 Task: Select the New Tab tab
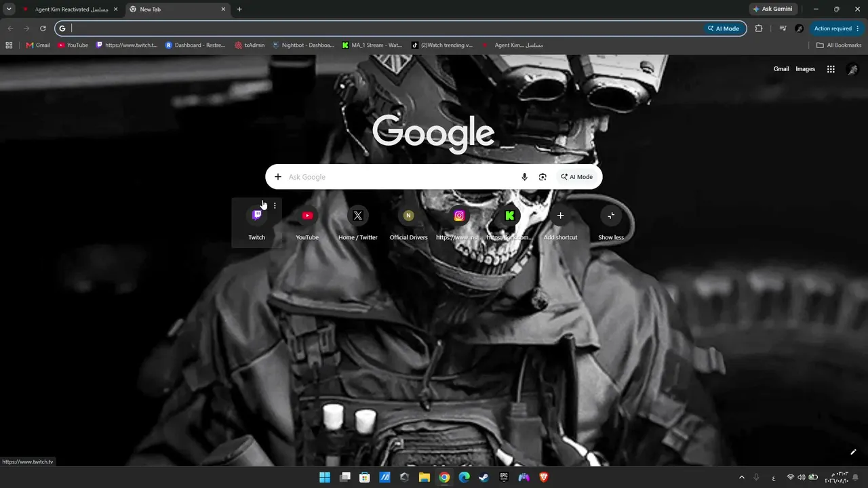pos(178,9)
